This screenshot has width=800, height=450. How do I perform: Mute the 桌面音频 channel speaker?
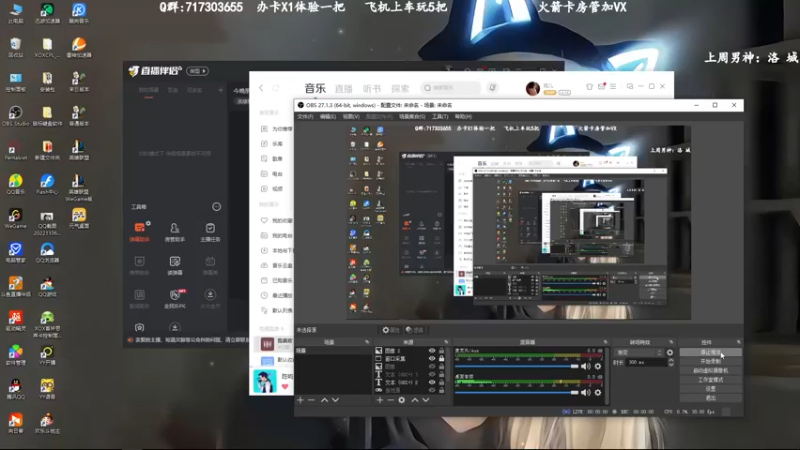pyautogui.click(x=586, y=392)
